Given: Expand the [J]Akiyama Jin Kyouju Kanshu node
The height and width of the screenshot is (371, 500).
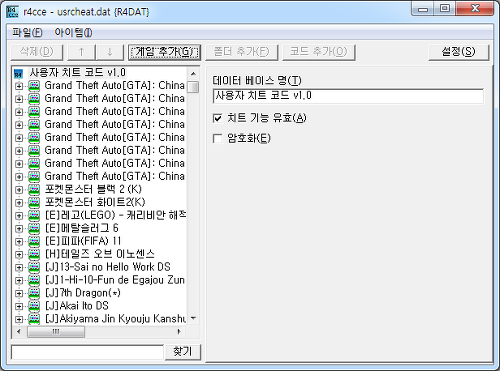Looking at the screenshot, I should tap(19, 319).
